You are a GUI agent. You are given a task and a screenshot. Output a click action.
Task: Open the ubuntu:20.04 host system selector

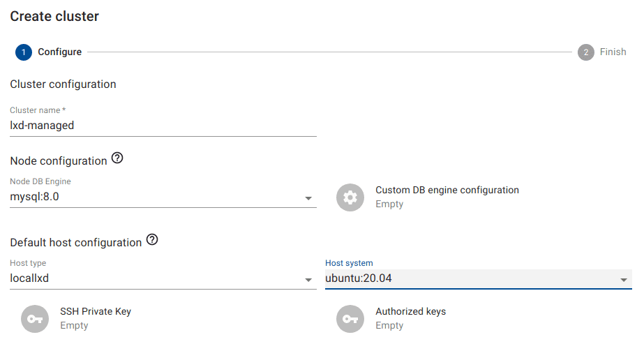tap(467, 279)
